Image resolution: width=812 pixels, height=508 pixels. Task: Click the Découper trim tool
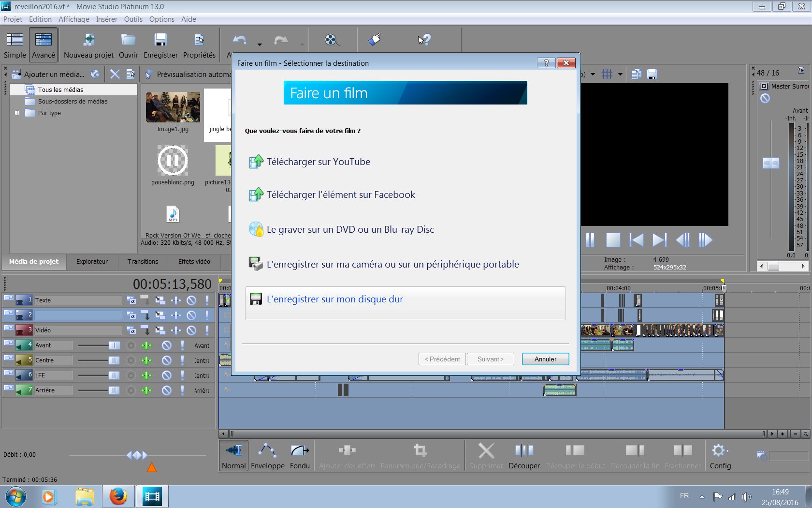pos(524,456)
